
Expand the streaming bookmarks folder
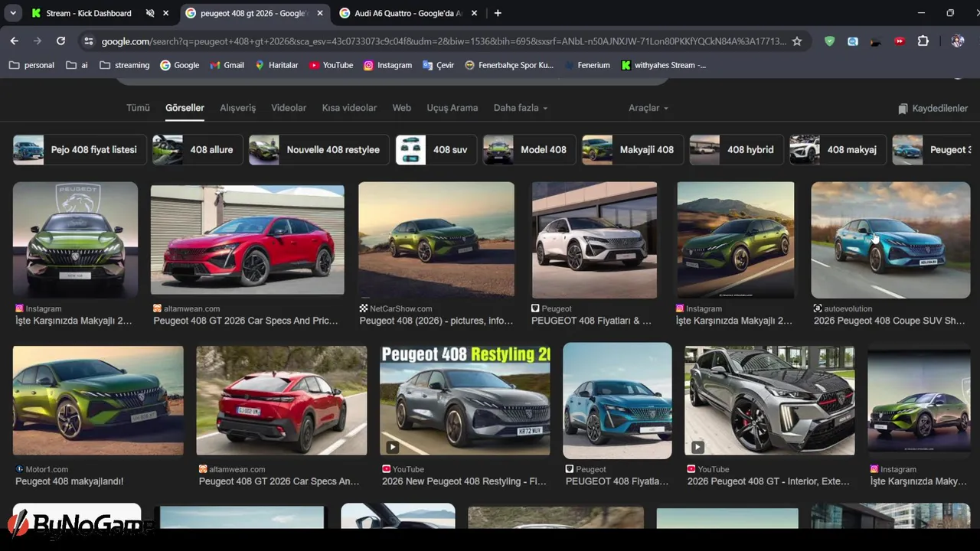pyautogui.click(x=124, y=65)
